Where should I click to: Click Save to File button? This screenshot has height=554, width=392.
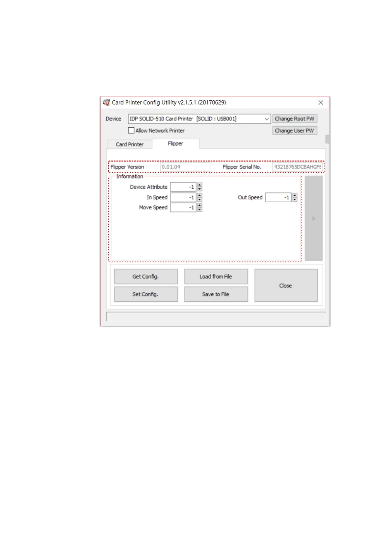coord(216,294)
